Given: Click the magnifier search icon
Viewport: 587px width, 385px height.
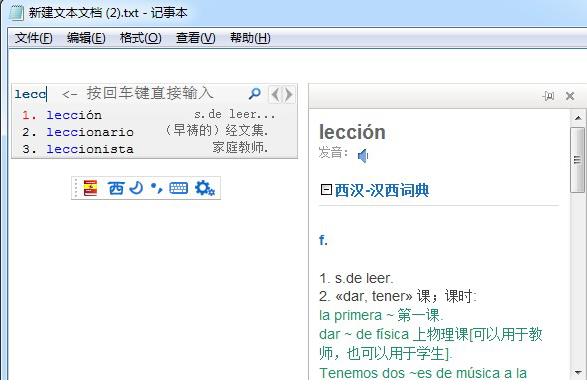Looking at the screenshot, I should click(255, 93).
